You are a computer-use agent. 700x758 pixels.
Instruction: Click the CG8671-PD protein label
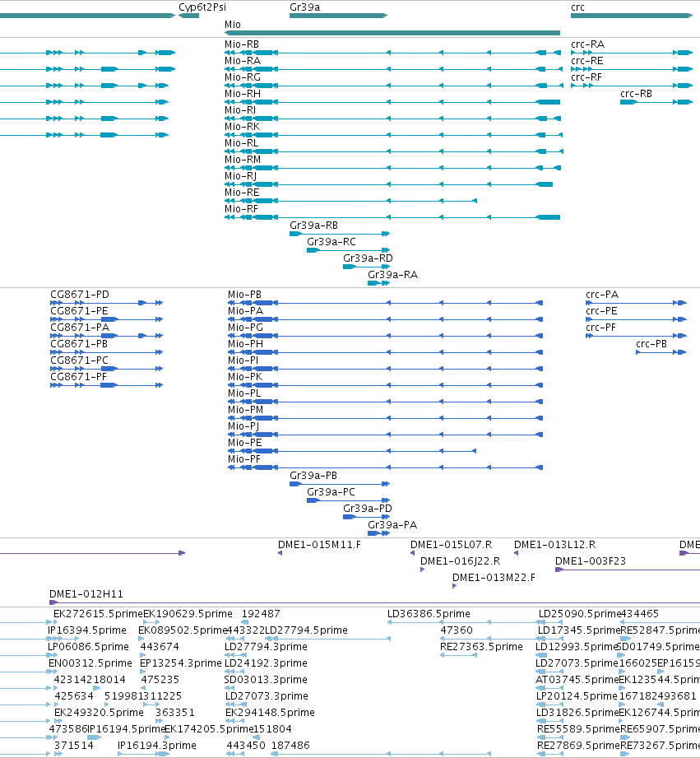(80, 295)
